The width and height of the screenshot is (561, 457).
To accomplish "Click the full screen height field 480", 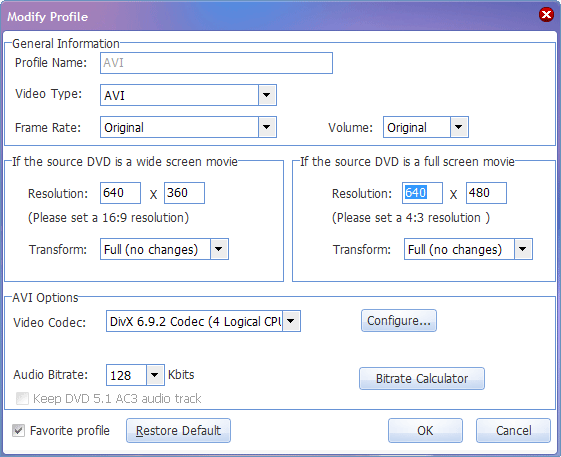I will [486, 193].
